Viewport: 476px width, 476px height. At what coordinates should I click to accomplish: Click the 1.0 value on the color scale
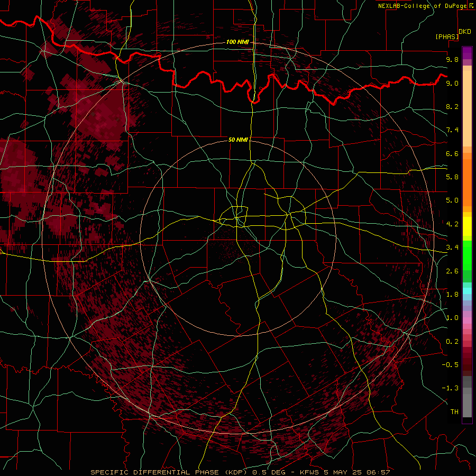point(452,318)
